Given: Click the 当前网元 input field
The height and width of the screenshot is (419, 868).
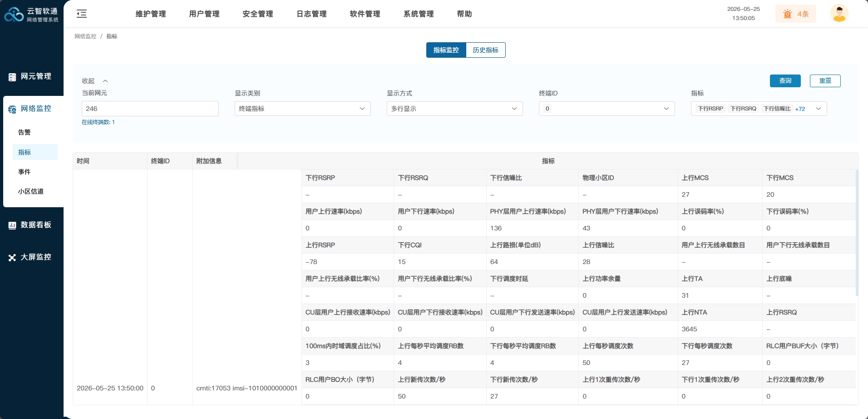Looking at the screenshot, I should (x=150, y=109).
